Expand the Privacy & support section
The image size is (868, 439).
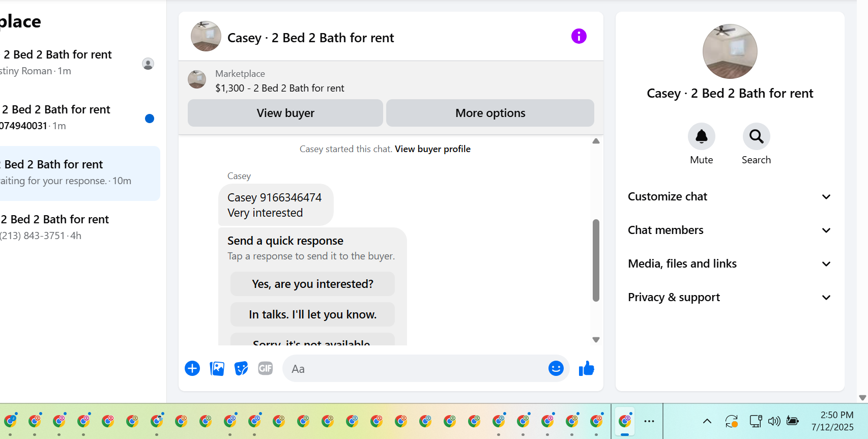click(x=730, y=297)
